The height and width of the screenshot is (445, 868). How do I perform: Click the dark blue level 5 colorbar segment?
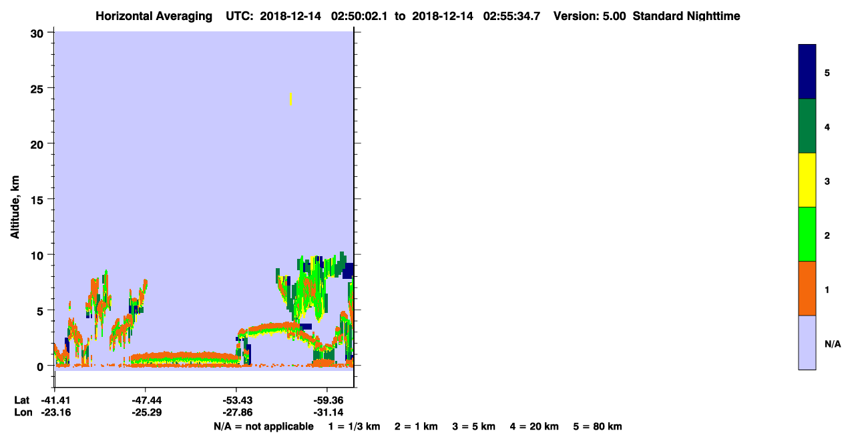[807, 72]
